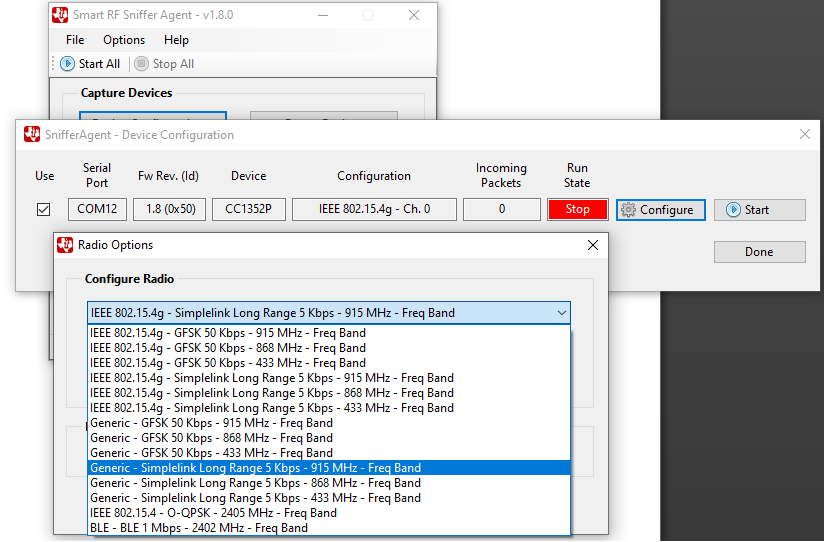Click the Incoming Packets count field
The height and width of the screenshot is (542, 826).
(502, 209)
